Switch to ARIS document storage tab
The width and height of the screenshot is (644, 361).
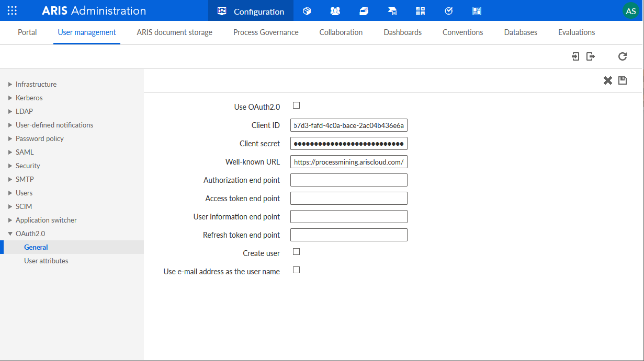(x=175, y=32)
